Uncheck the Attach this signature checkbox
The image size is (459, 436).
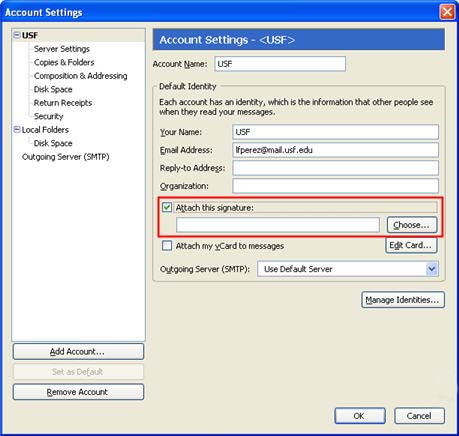pos(167,207)
